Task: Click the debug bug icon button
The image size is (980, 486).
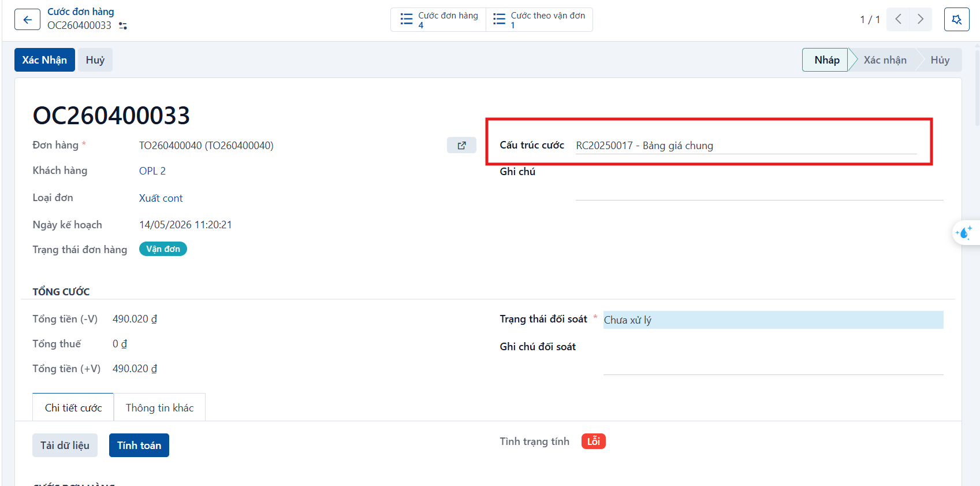Action: pyautogui.click(x=956, y=20)
